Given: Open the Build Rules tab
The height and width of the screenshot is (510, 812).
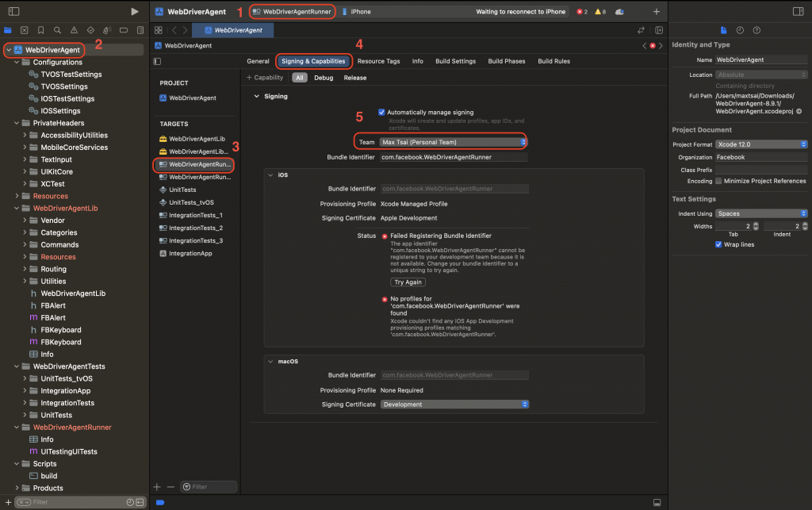Looking at the screenshot, I should click(x=553, y=61).
